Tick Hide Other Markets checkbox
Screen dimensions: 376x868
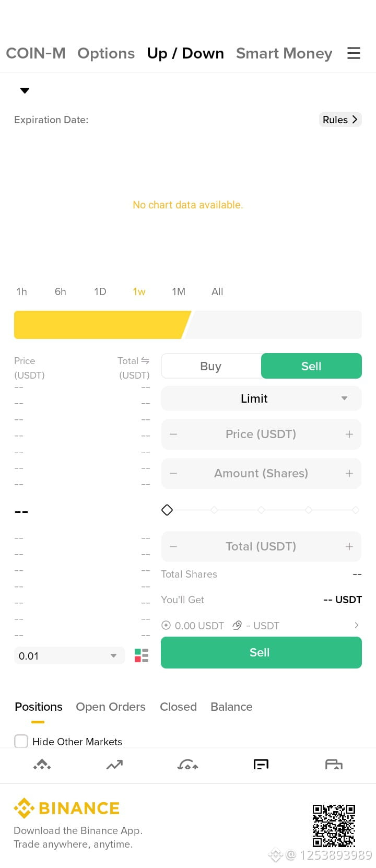[21, 741]
